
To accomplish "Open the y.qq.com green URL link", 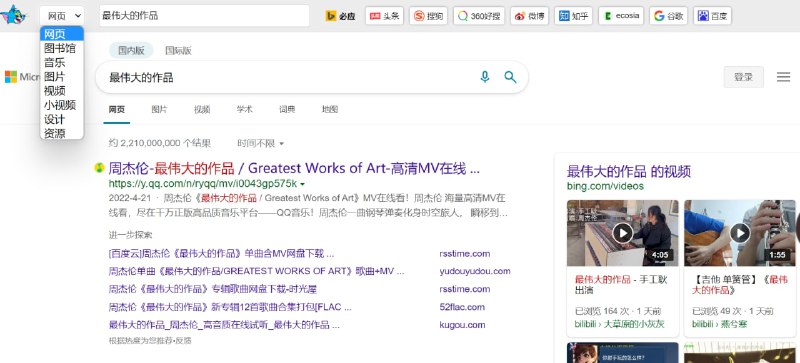I will click(x=203, y=184).
